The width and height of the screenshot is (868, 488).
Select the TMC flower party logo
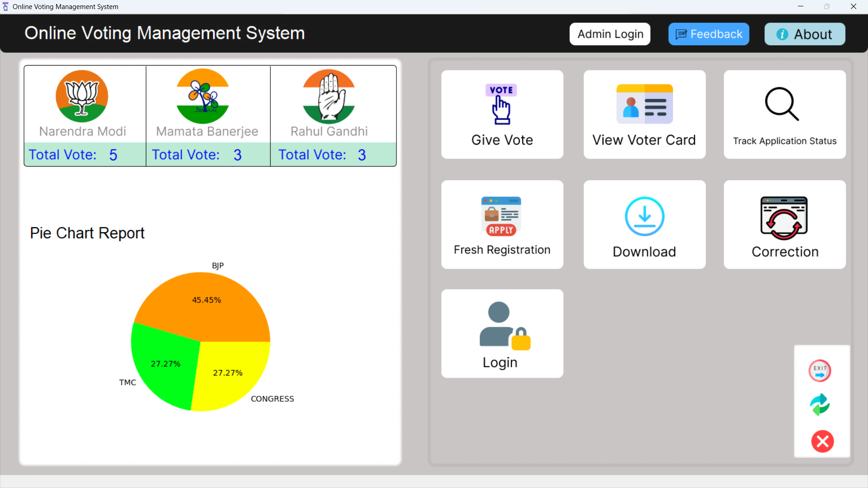[x=203, y=96]
